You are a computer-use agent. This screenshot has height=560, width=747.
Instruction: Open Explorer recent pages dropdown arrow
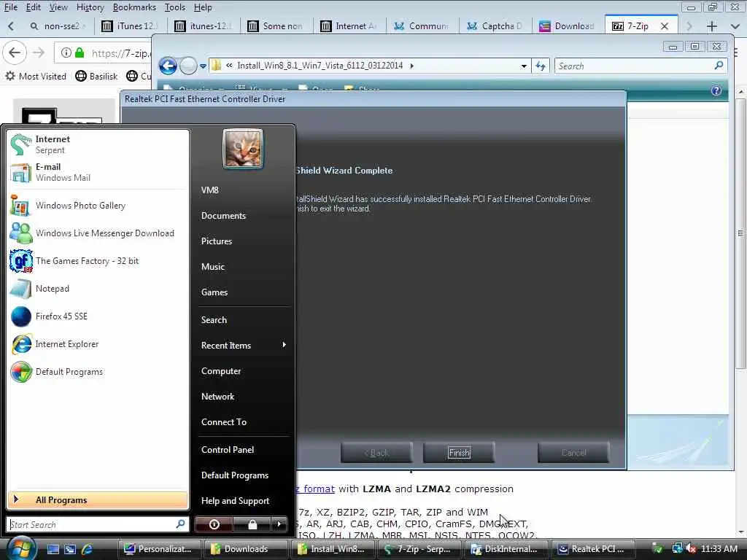(203, 66)
